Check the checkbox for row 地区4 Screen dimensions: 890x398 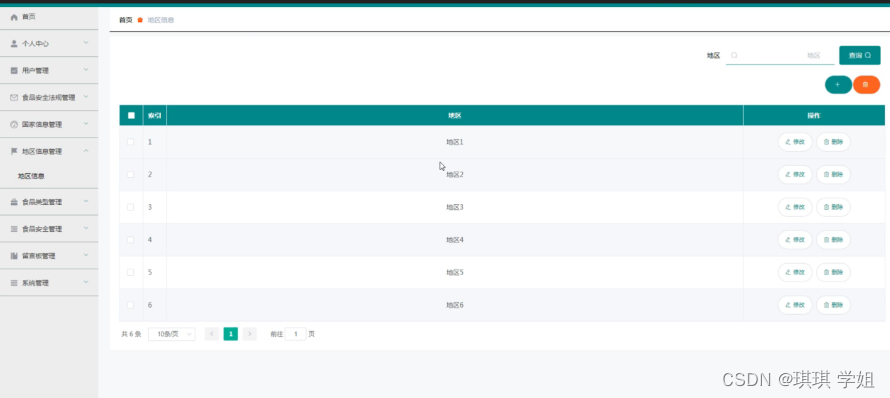click(131, 240)
